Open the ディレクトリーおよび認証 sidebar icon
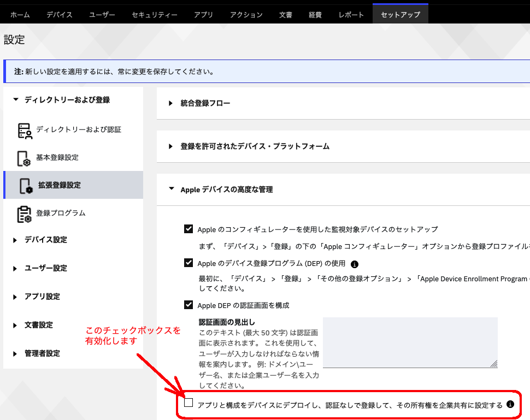The image size is (530, 420). click(25, 131)
